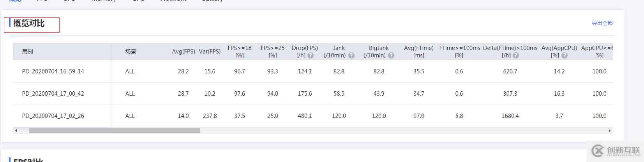Click the 导出全部 export link
Viewport: 644px width, 162px height.
tap(602, 23)
